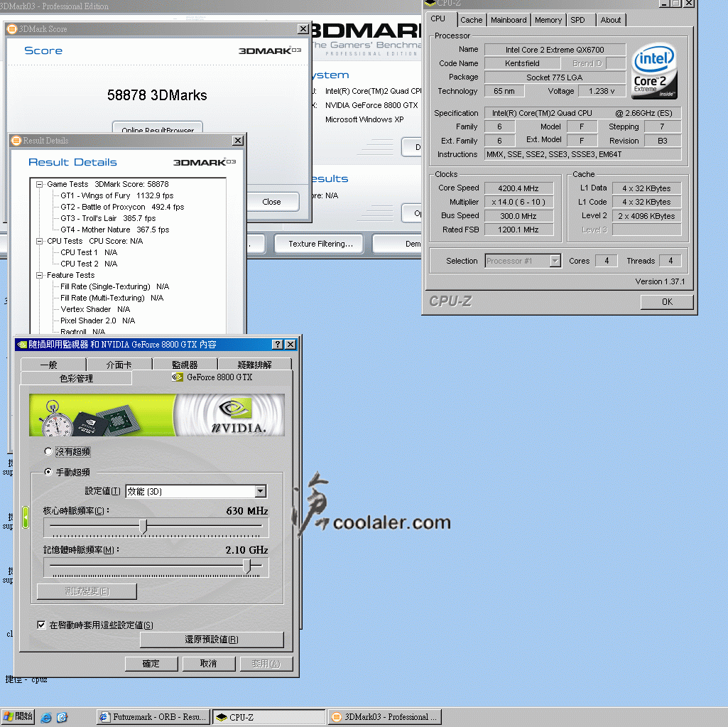Click the 取消 cancel button
The width and height of the screenshot is (728, 727).
click(209, 663)
